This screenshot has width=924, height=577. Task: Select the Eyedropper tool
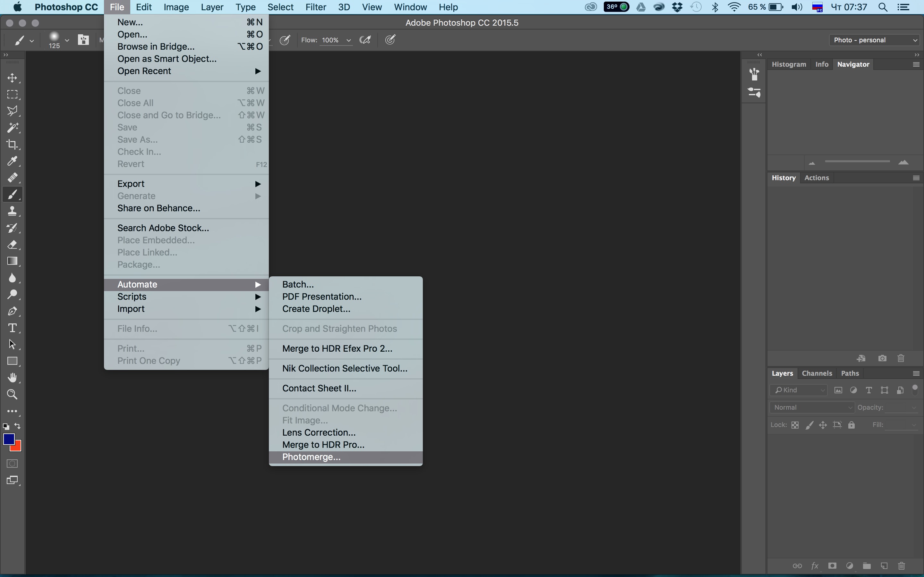pyautogui.click(x=12, y=161)
